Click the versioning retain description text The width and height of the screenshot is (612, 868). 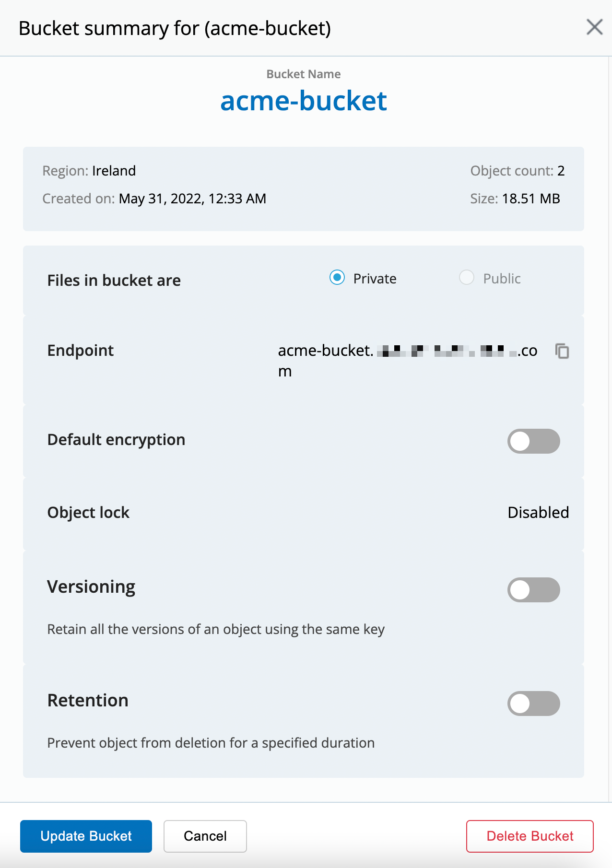(x=215, y=629)
